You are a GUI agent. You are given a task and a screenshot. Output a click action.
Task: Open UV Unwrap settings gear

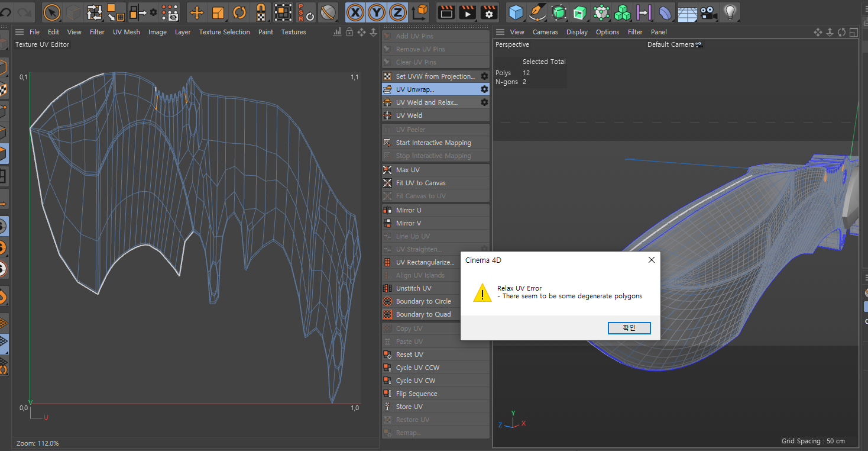pyautogui.click(x=484, y=89)
